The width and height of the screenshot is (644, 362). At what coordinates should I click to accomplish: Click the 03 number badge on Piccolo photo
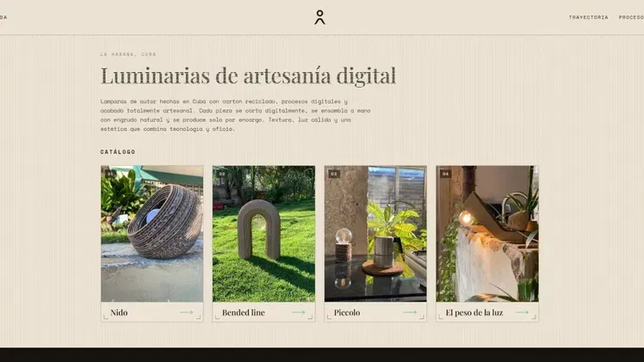pos(334,174)
